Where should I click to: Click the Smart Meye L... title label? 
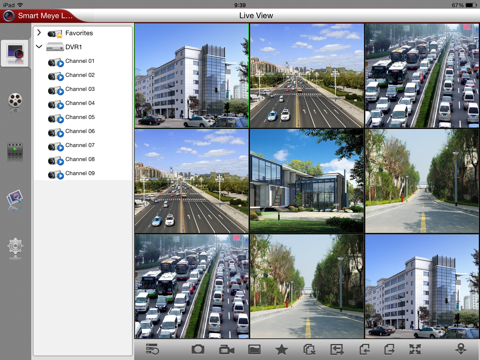pos(45,16)
